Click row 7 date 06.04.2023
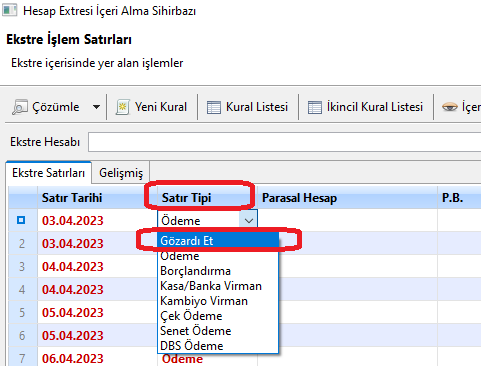This screenshot has height=366, width=481. point(73,359)
